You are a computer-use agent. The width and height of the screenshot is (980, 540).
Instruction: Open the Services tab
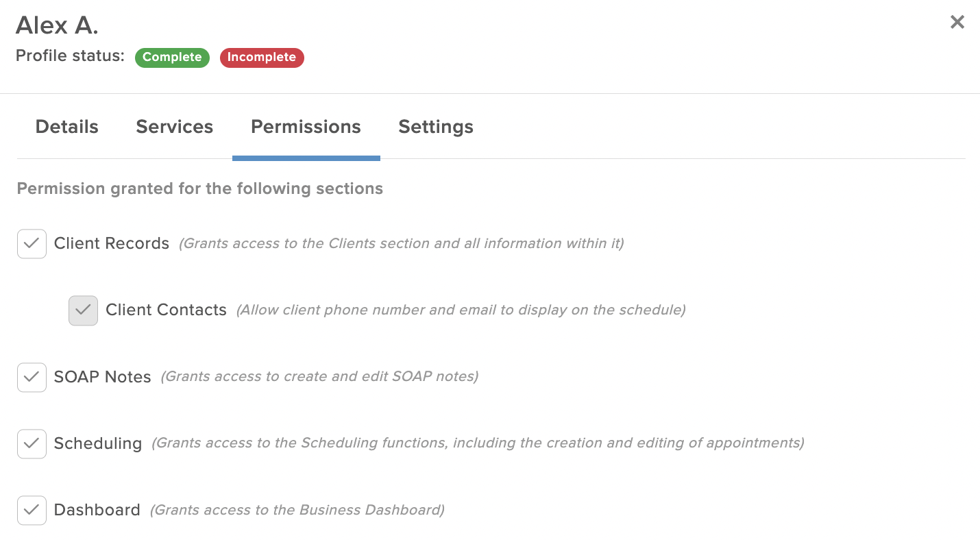[175, 127]
